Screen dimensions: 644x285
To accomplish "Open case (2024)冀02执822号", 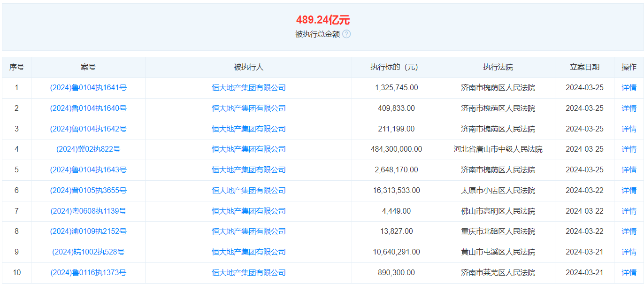I will (88, 149).
